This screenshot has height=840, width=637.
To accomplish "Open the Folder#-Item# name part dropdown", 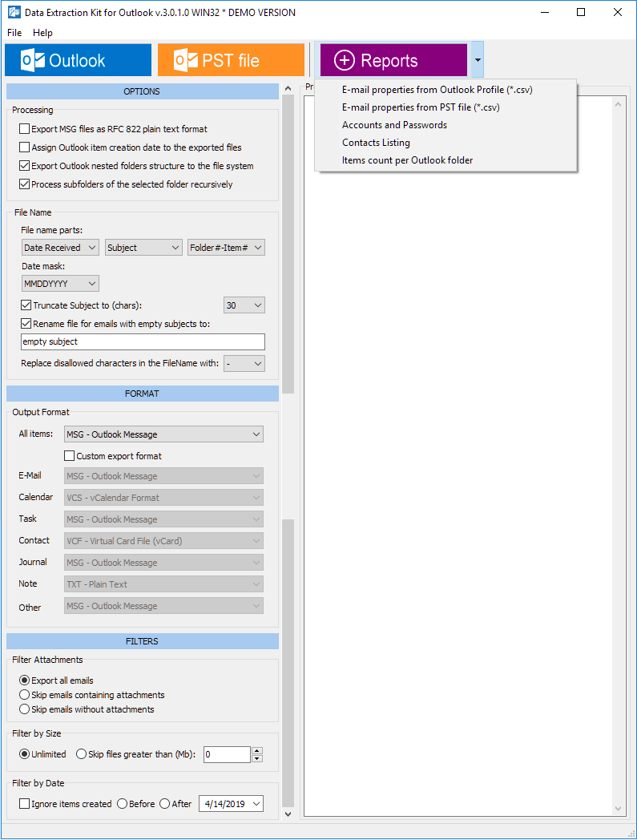I will click(226, 248).
